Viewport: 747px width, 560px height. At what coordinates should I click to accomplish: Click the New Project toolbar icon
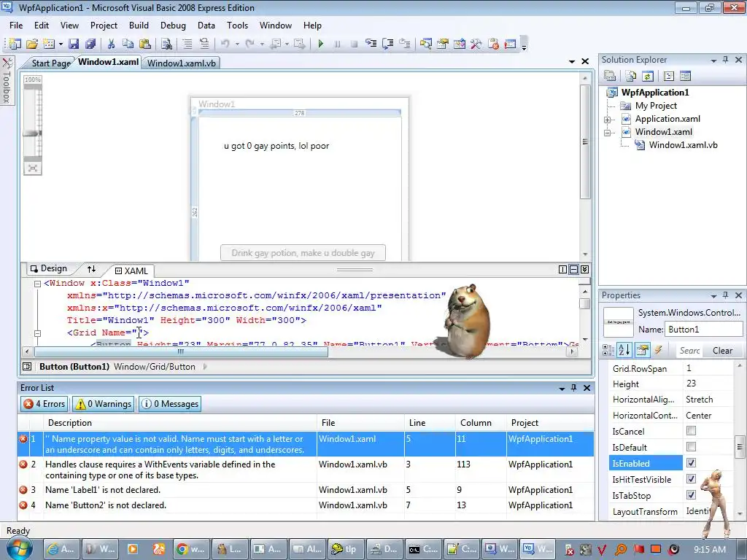coord(15,44)
